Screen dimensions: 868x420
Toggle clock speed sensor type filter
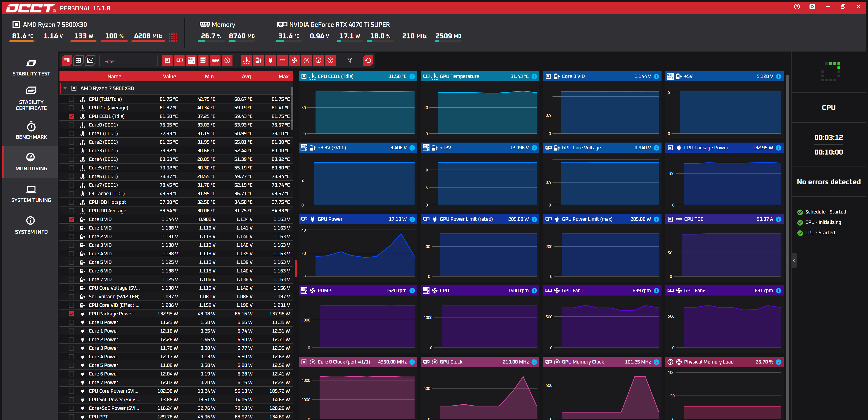pyautogui.click(x=306, y=61)
